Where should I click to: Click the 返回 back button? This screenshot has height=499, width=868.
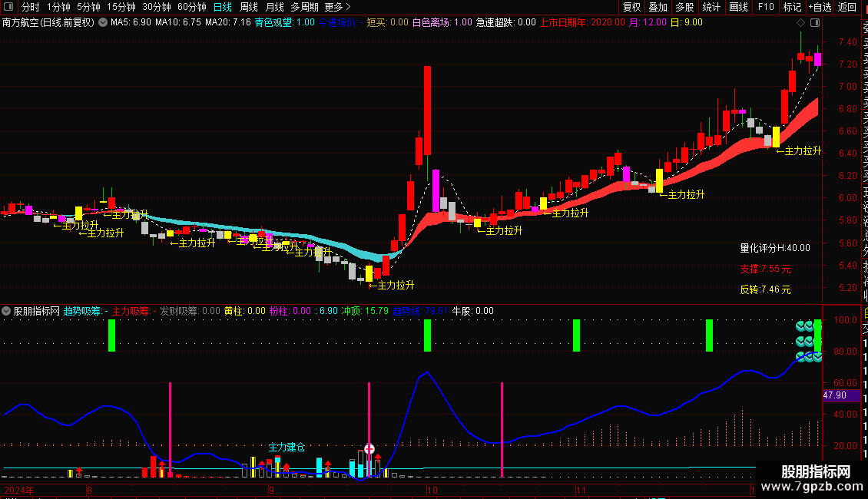click(x=847, y=7)
